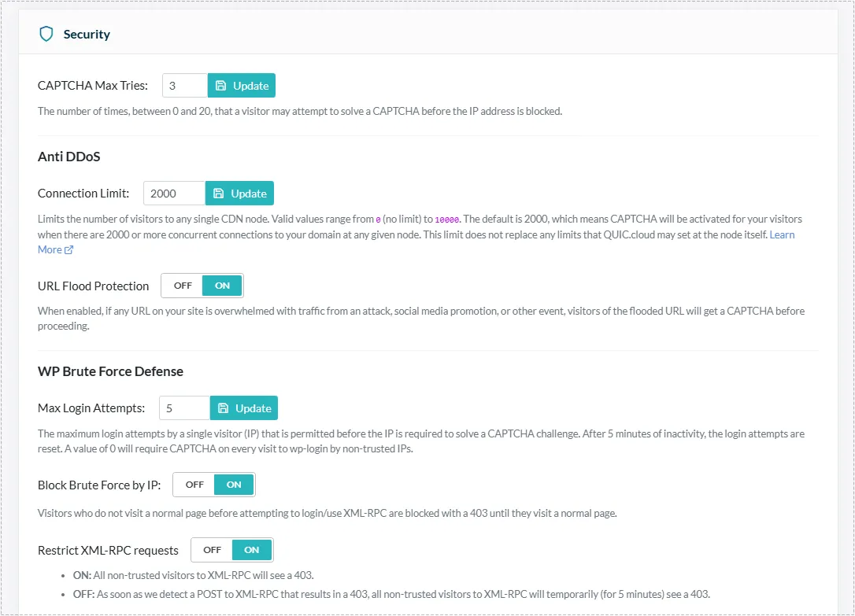Screen dimensions: 855x616
Task: Click floppy disk icon on Connection Limit Update button
Action: tap(219, 194)
